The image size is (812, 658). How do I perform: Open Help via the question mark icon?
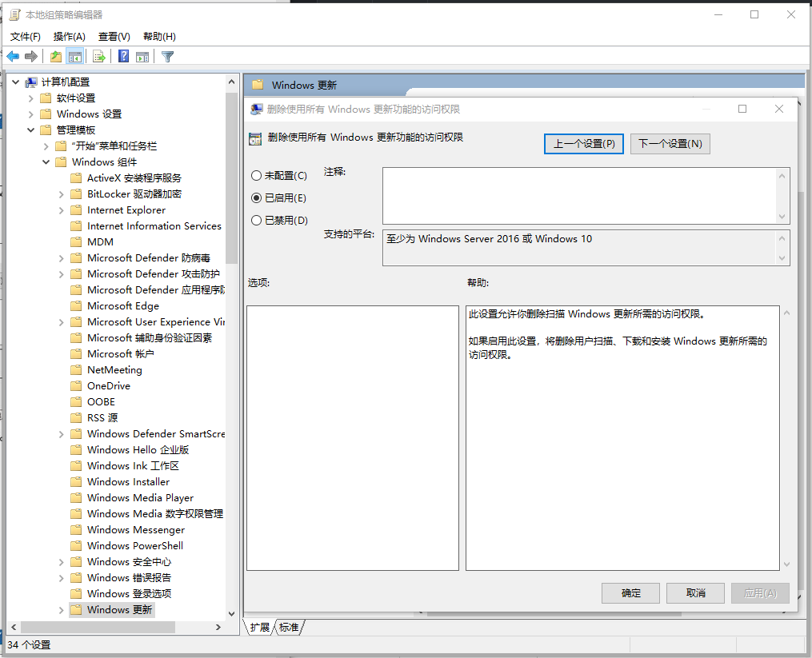[123, 56]
